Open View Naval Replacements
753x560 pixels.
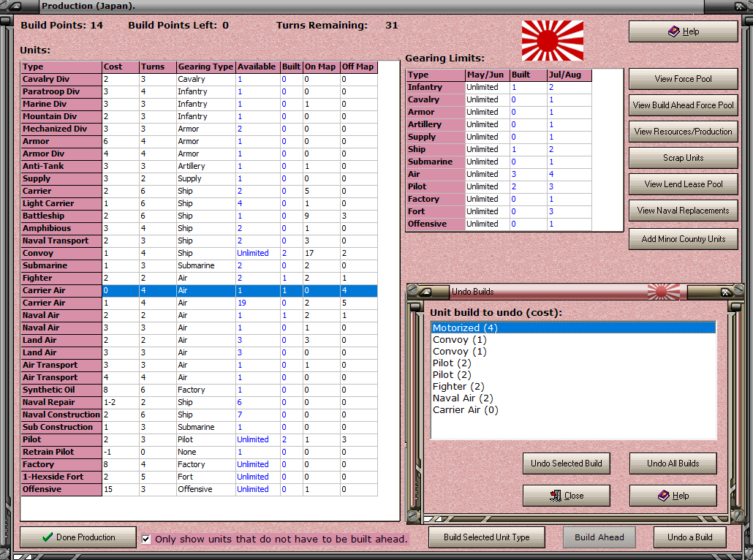pos(683,211)
